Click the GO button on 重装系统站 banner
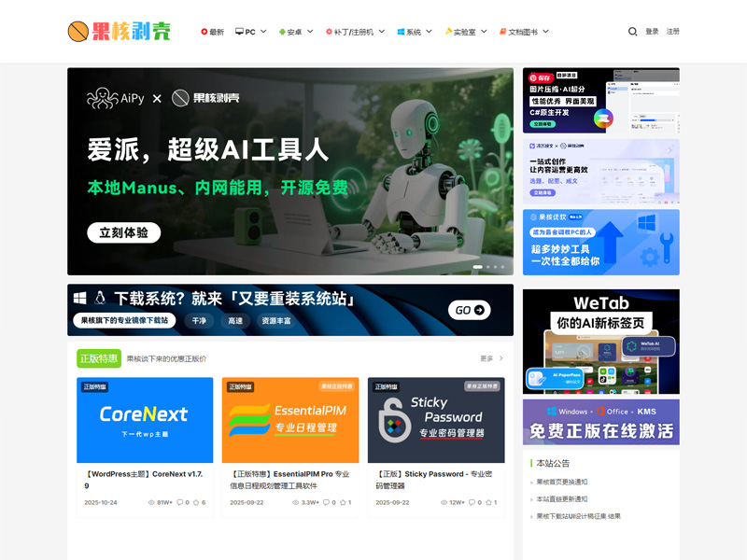Viewport: 747px width, 560px height. (470, 308)
